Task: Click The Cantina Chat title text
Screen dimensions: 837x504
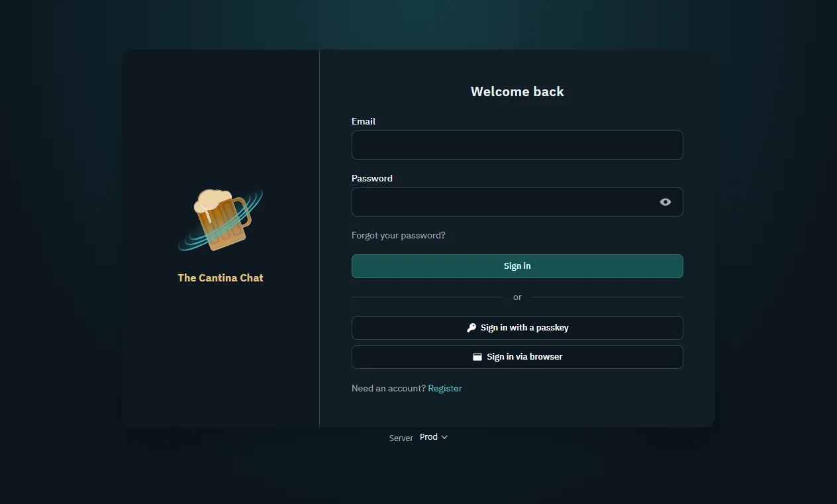Action: click(221, 278)
